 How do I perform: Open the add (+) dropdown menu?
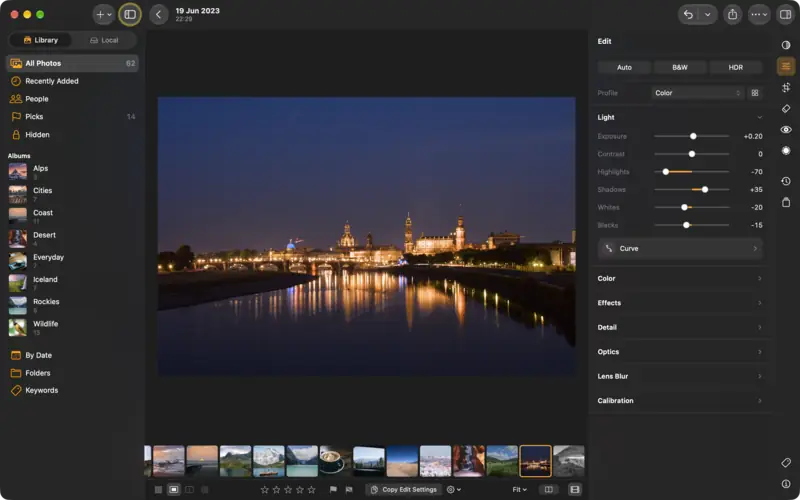[x=104, y=15]
